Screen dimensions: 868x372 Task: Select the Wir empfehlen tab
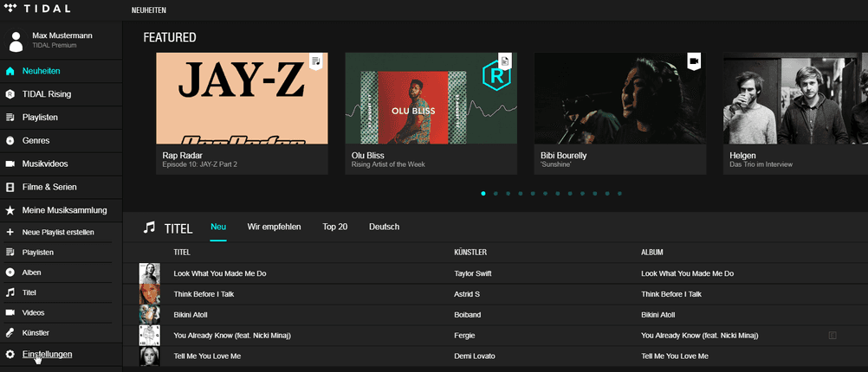(x=274, y=227)
